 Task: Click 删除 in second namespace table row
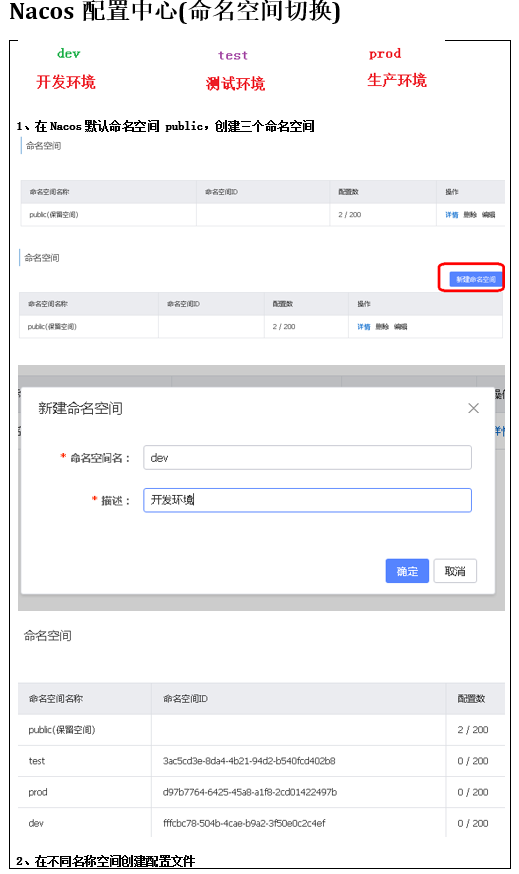382,327
